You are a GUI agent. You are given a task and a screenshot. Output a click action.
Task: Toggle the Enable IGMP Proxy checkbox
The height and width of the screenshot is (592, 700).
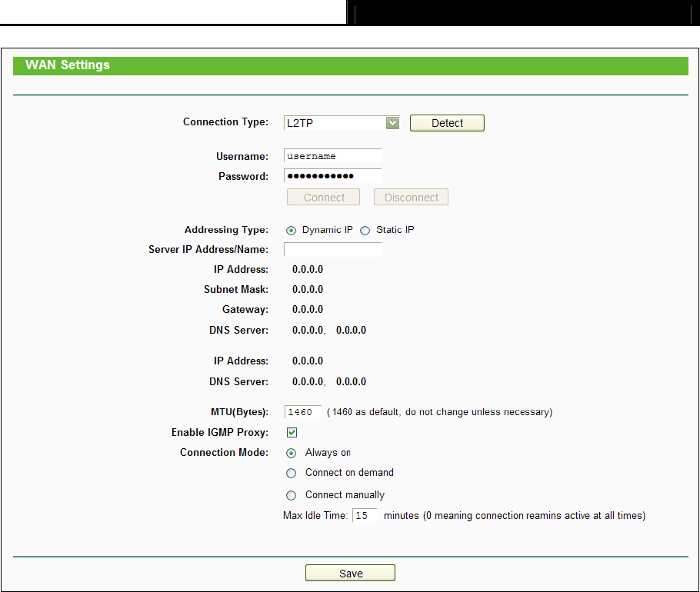pyautogui.click(x=292, y=433)
